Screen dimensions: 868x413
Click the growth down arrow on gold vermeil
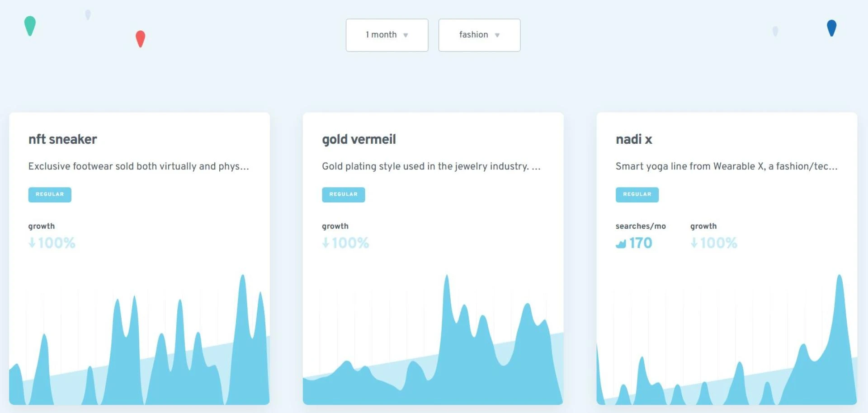pos(325,243)
